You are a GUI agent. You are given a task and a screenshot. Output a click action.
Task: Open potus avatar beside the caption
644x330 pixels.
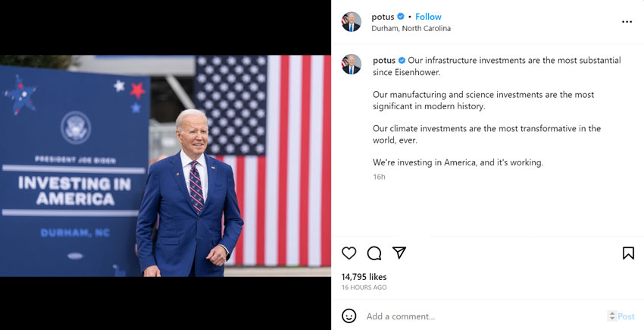[x=352, y=64]
